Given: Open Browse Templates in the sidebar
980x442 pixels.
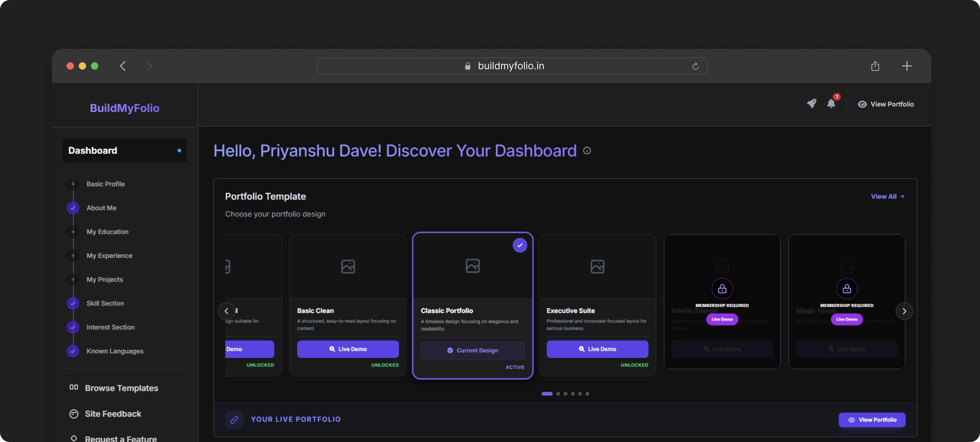Looking at the screenshot, I should pos(121,388).
